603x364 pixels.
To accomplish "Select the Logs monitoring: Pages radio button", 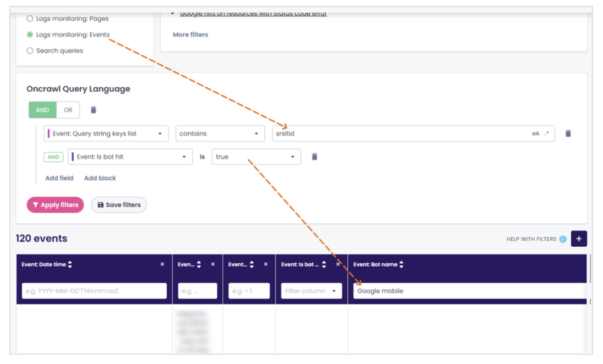I will [29, 18].
